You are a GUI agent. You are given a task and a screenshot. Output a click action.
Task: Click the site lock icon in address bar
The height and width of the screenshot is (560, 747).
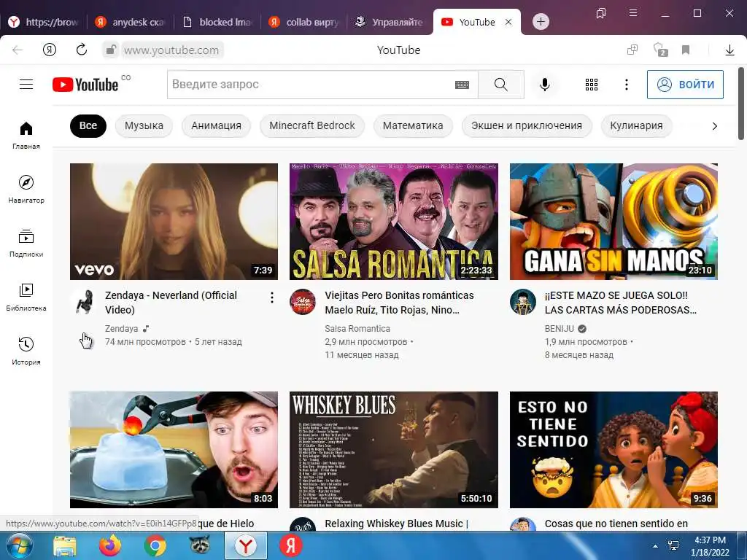click(111, 50)
